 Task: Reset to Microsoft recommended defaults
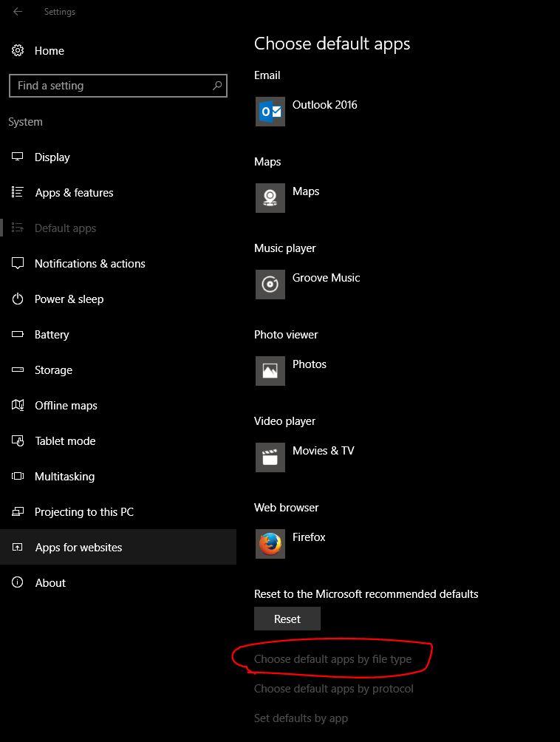click(287, 619)
